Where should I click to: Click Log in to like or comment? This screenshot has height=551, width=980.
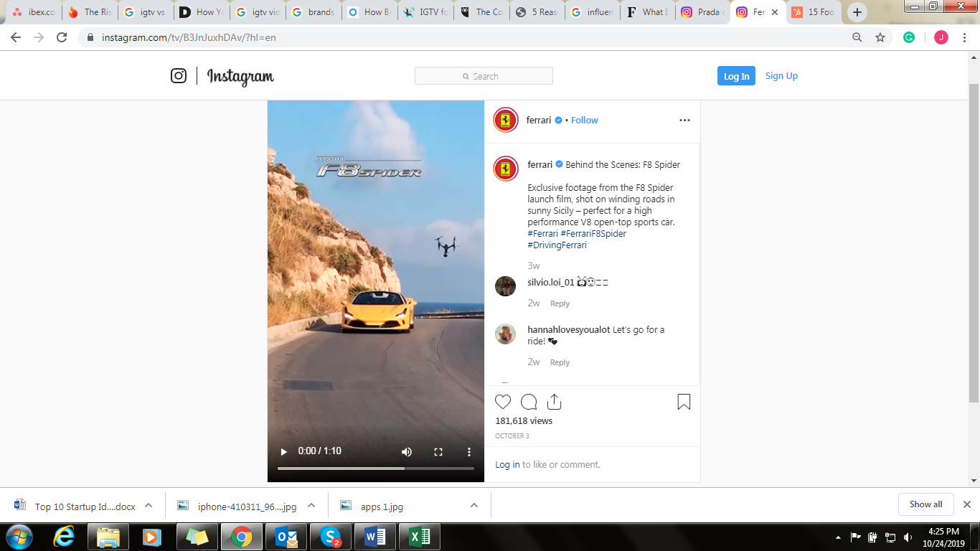tap(507, 465)
